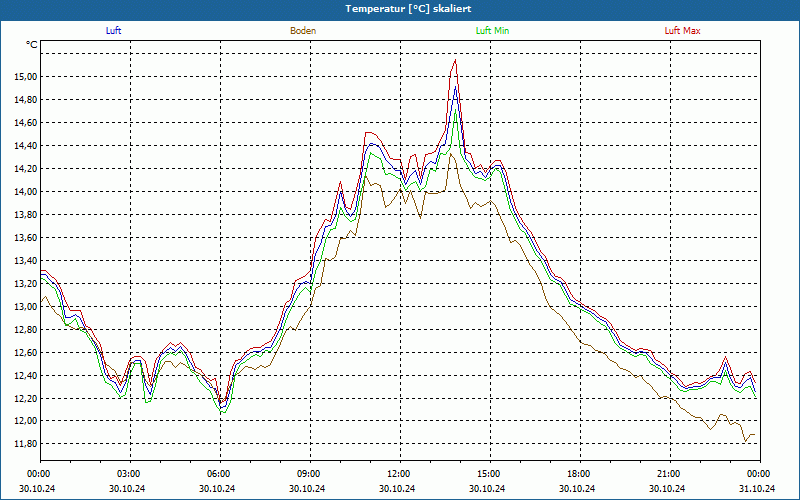Viewport: 800px width, 500px height.
Task: Click the '12,20' y-axis value
Action: (27, 398)
